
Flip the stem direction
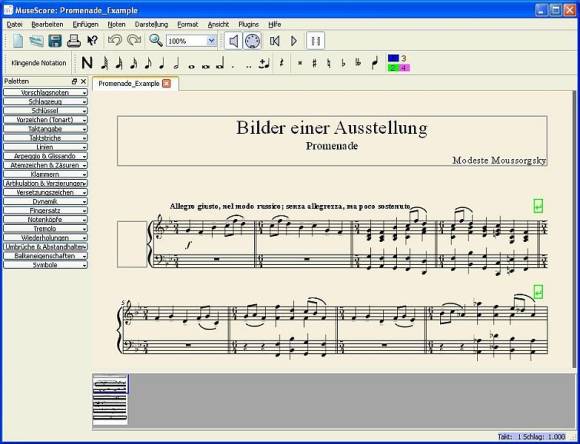click(x=375, y=63)
